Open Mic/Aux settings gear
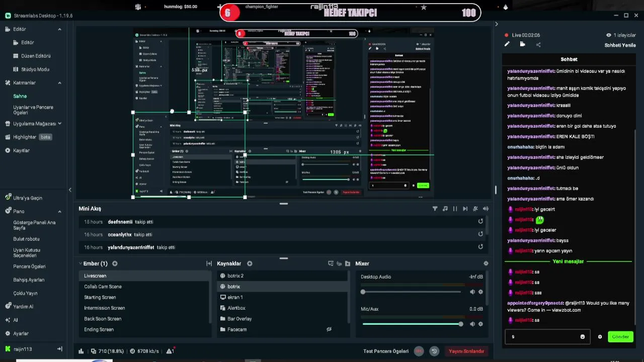Viewport: 644px width, 362px height. tap(480, 324)
